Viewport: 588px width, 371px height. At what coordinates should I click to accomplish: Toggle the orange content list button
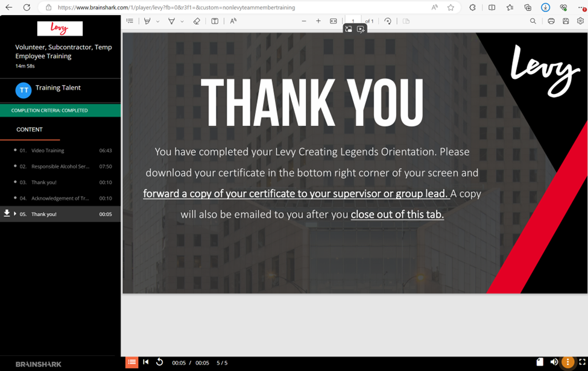tap(131, 363)
